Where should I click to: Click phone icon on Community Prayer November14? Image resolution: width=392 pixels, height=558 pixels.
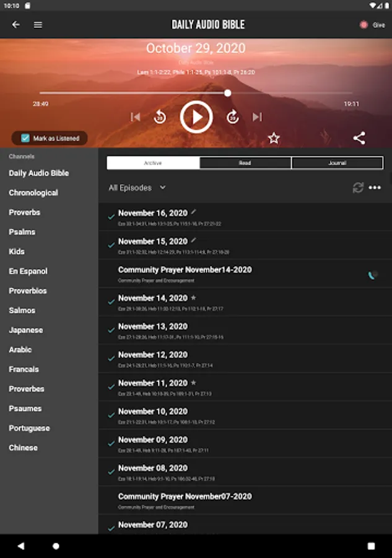pos(372,275)
